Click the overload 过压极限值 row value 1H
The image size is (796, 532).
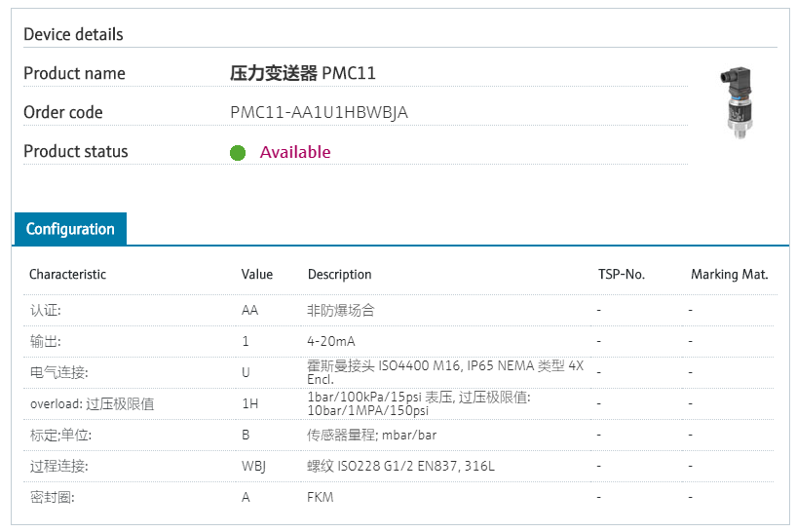(249, 403)
